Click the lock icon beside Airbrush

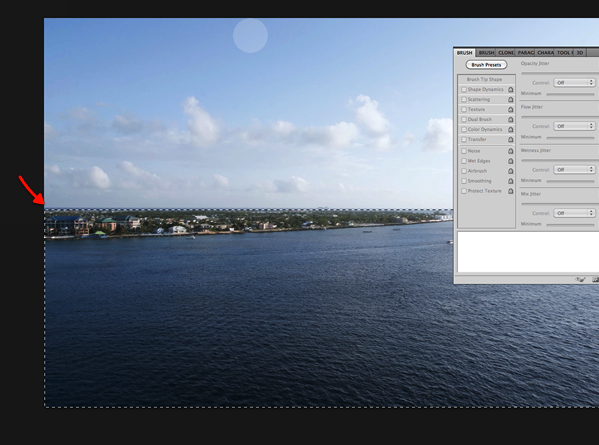510,171
